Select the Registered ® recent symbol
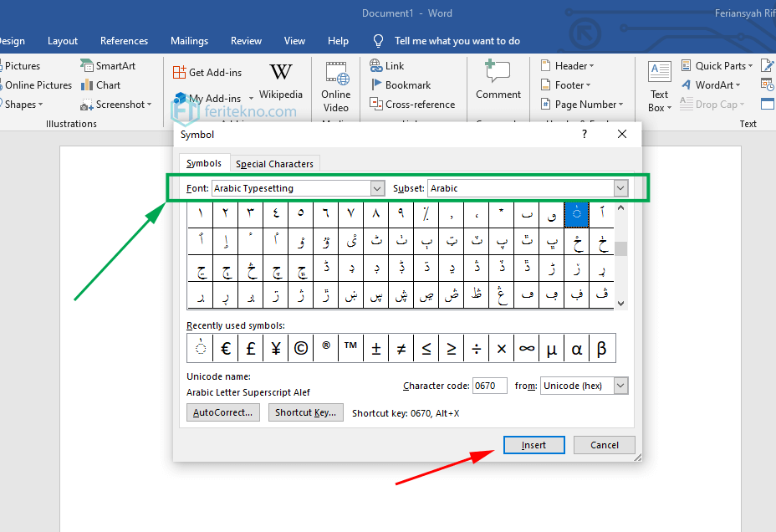The height and width of the screenshot is (532, 776). pyautogui.click(x=326, y=349)
